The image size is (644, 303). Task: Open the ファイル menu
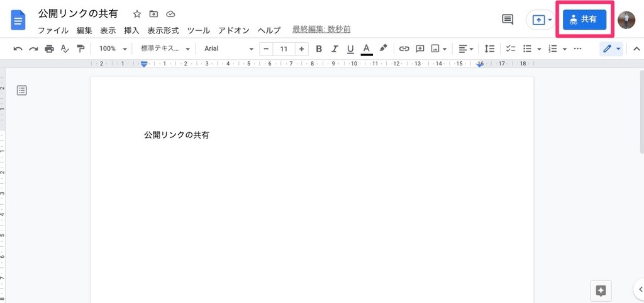53,30
